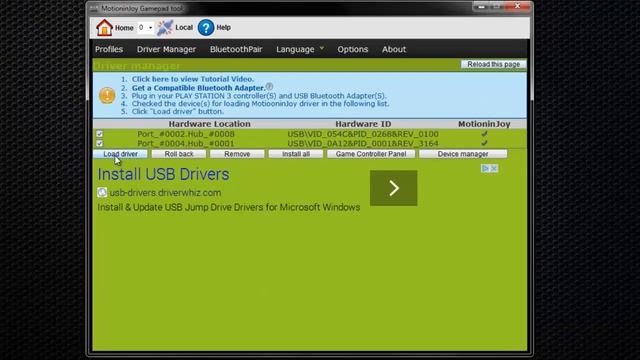640x360 pixels.
Task: Click the AdChoices triangle icon
Action: tap(485, 168)
